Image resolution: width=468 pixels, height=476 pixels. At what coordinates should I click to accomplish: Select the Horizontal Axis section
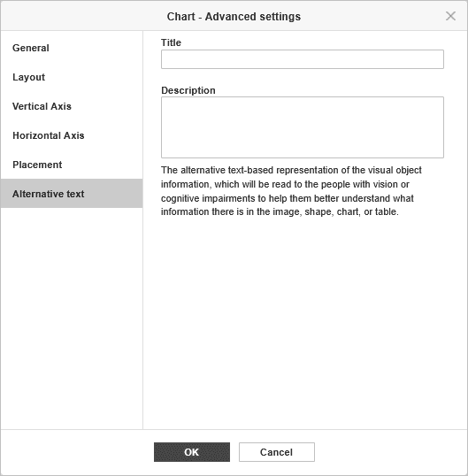pyautogui.click(x=72, y=135)
